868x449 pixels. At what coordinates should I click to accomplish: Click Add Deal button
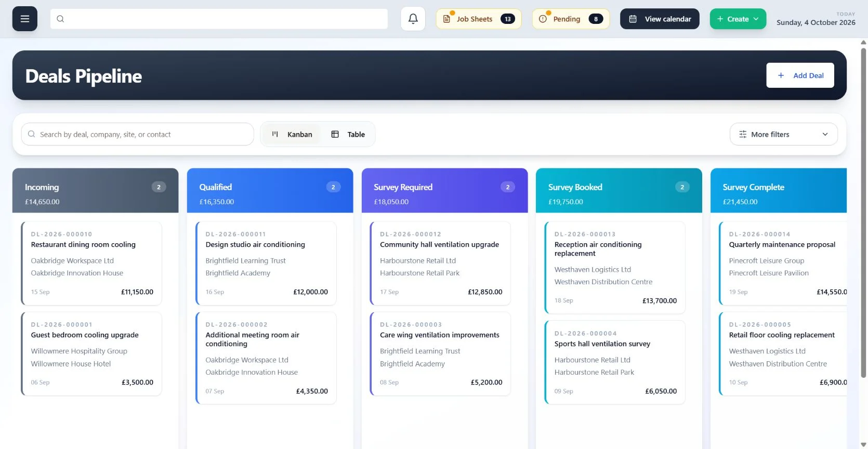(x=800, y=75)
